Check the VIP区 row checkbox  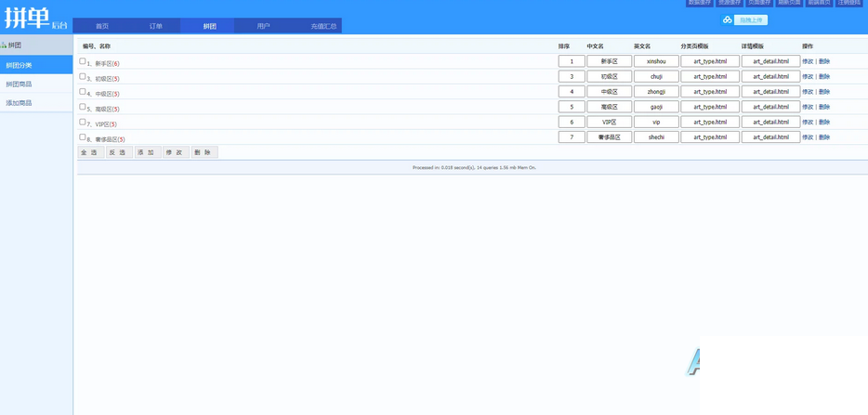(83, 122)
